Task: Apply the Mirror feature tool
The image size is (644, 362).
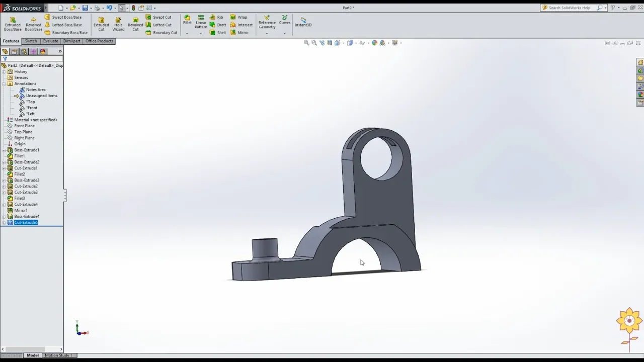Action: click(x=239, y=33)
